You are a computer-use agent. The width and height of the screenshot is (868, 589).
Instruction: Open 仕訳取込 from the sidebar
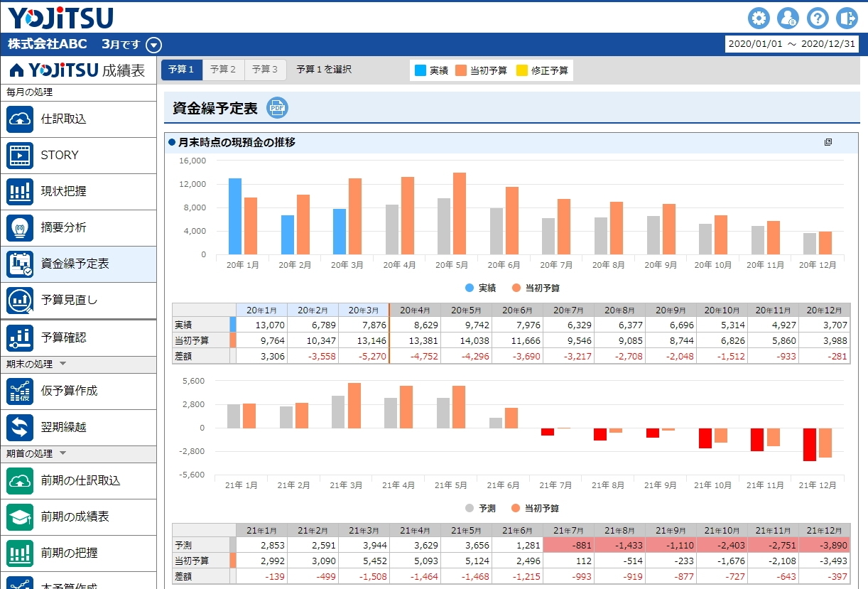click(78, 119)
